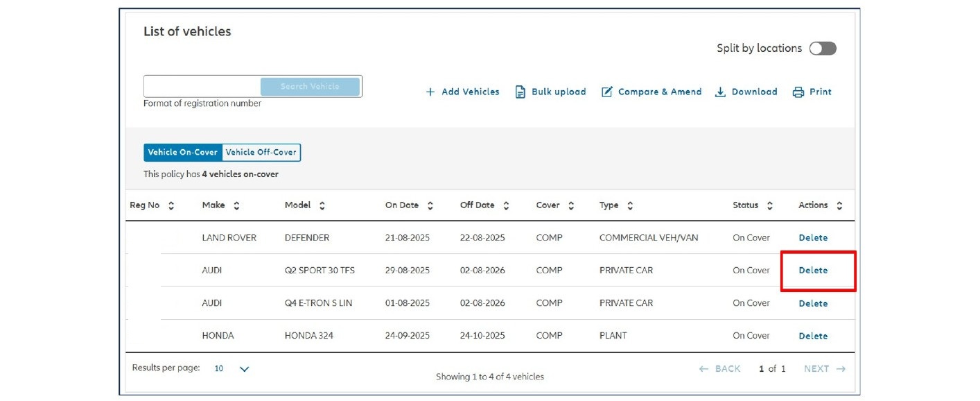Click the BACK pagination link
Image resolution: width=980 pixels, height=401 pixels.
(720, 368)
